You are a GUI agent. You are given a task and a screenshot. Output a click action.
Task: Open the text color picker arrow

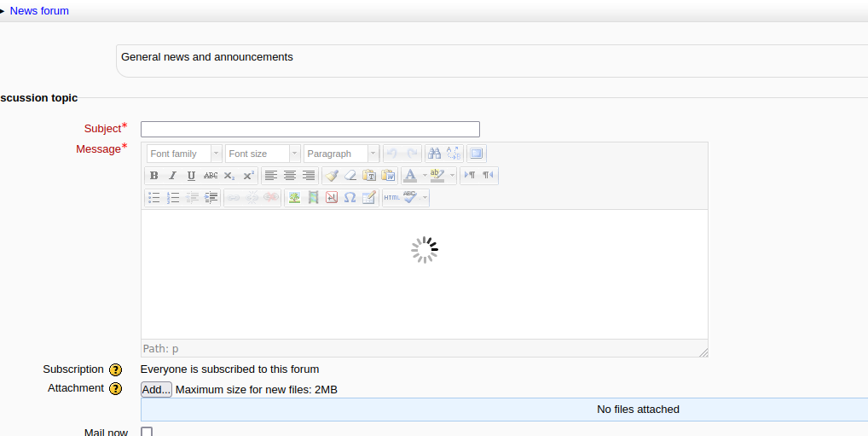[425, 176]
